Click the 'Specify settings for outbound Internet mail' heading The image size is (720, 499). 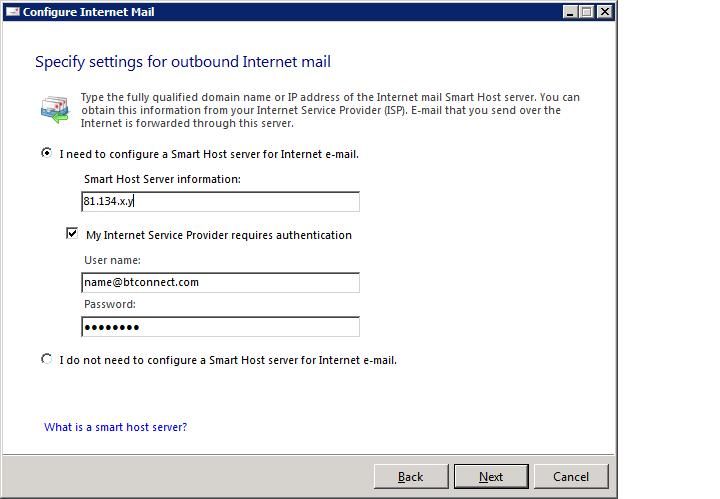point(183,62)
